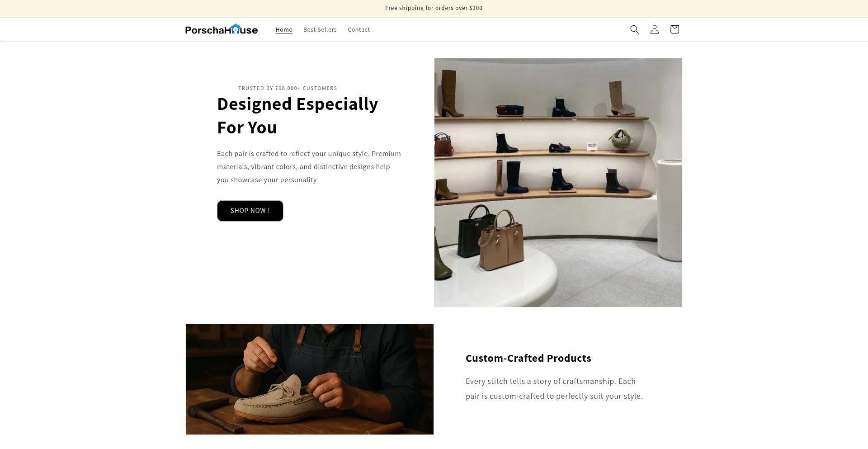Click the Designed Especially For You heading
Screen dimensions: 868x449
click(x=297, y=116)
